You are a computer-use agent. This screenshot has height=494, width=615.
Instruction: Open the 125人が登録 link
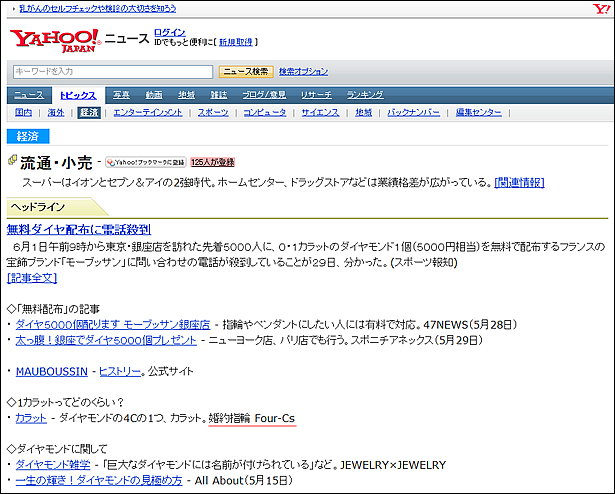(213, 162)
